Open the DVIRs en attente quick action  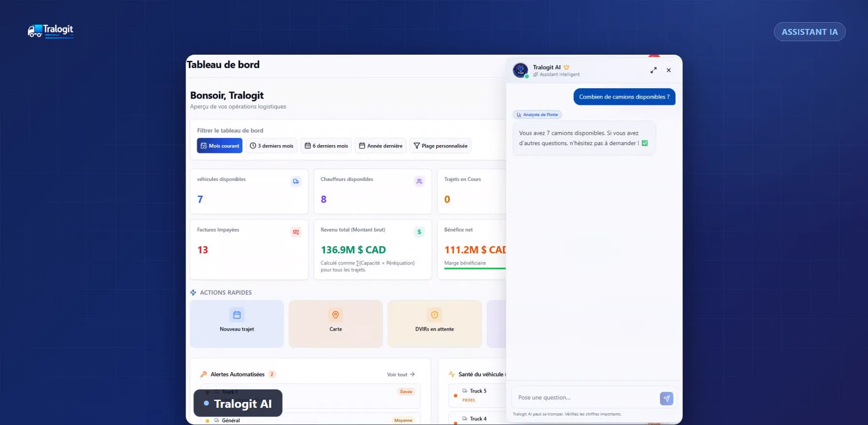434,324
